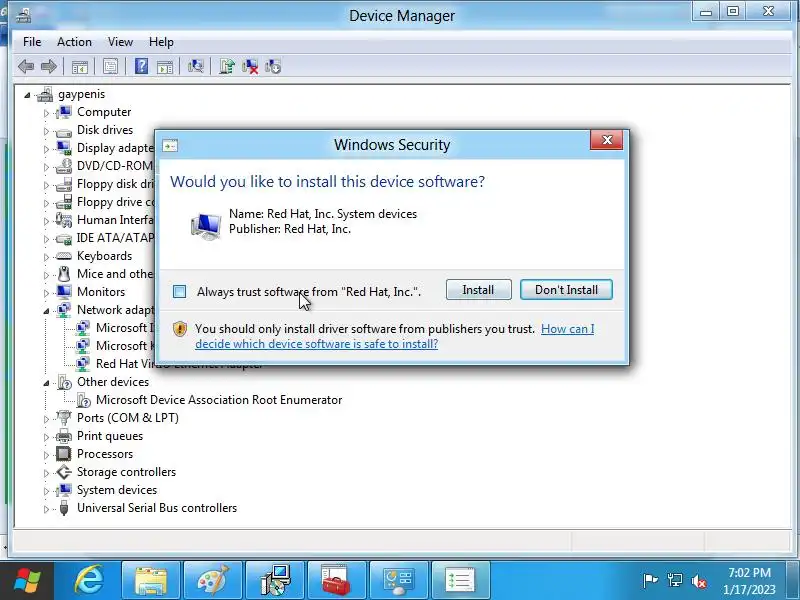Select Microsoft Device Association Root Enumerator

[219, 400]
